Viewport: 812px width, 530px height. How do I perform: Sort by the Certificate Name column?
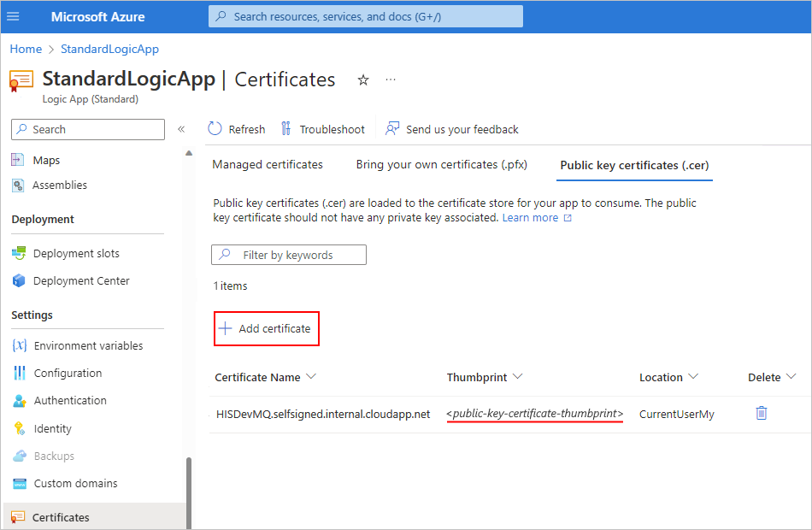coord(266,377)
